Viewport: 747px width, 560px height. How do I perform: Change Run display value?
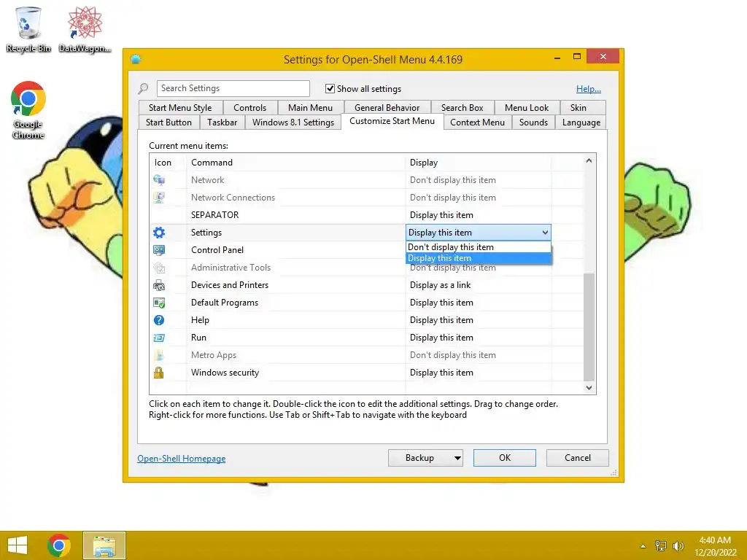click(x=441, y=338)
